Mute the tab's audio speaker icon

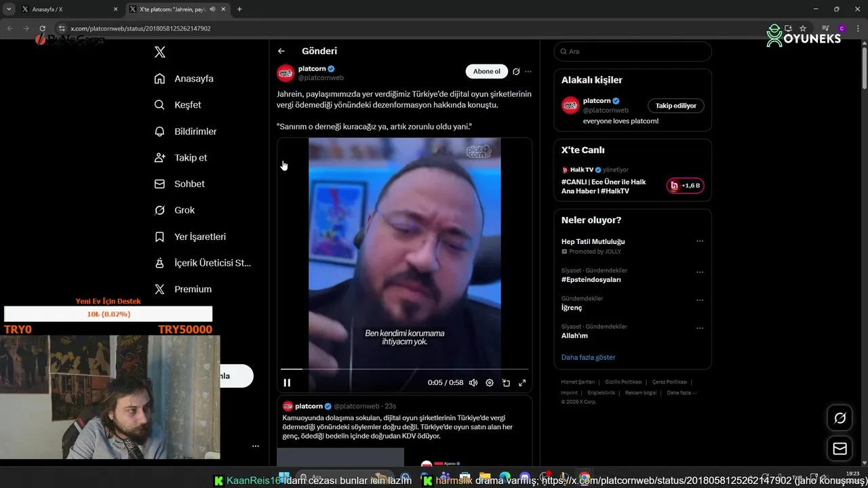tap(212, 9)
